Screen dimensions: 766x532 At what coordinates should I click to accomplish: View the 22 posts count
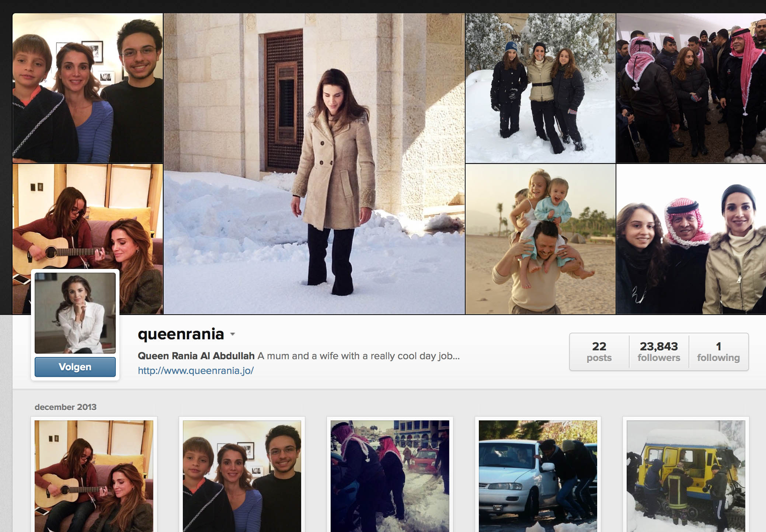pyautogui.click(x=599, y=351)
